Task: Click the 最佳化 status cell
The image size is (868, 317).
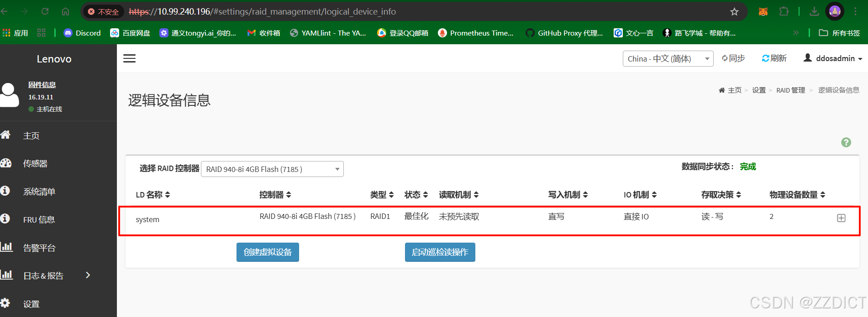Action: pos(416,217)
